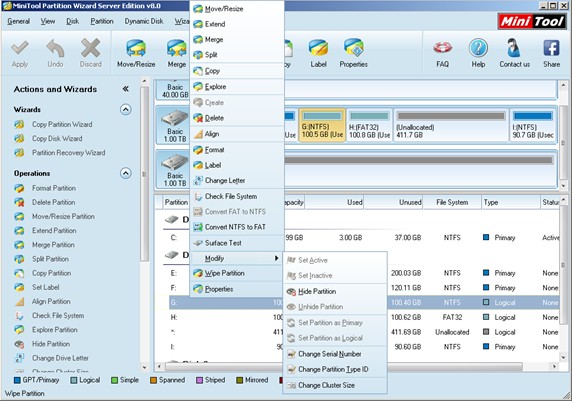The image size is (572, 401).
Task: Click the Type column header
Action: [x=510, y=202]
